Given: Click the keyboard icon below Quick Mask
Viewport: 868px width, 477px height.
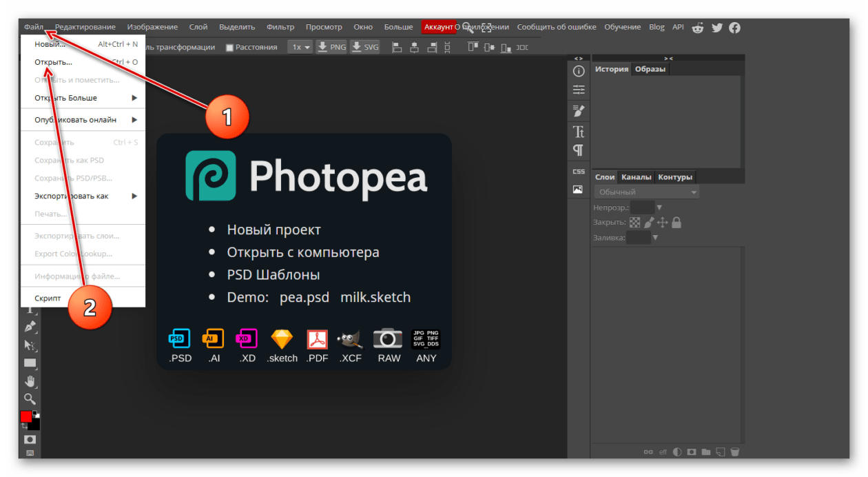Looking at the screenshot, I should pos(30,453).
